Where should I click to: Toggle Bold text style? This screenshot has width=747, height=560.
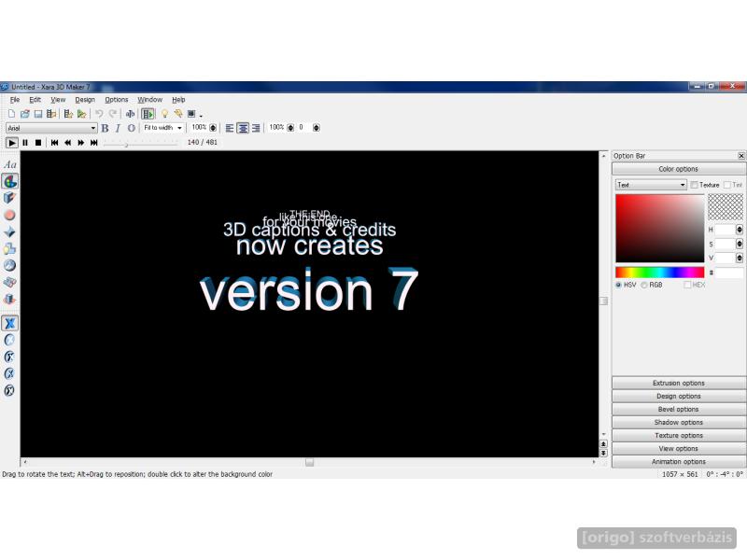[105, 128]
